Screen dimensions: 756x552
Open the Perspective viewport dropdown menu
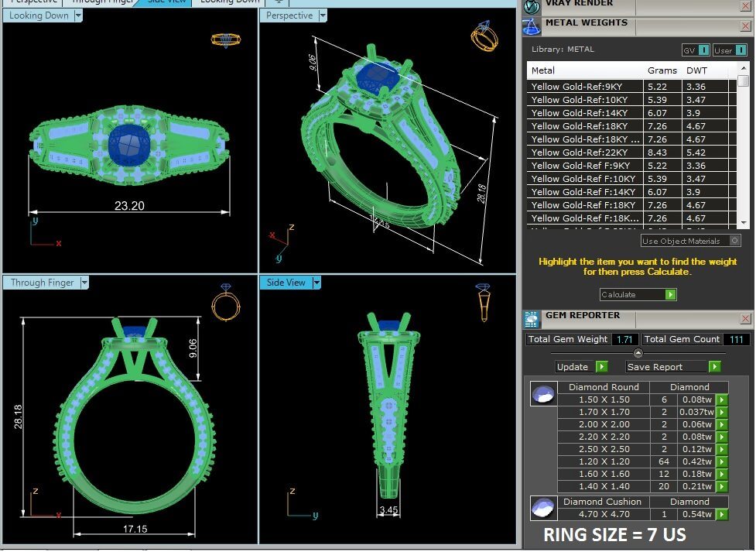[323, 15]
